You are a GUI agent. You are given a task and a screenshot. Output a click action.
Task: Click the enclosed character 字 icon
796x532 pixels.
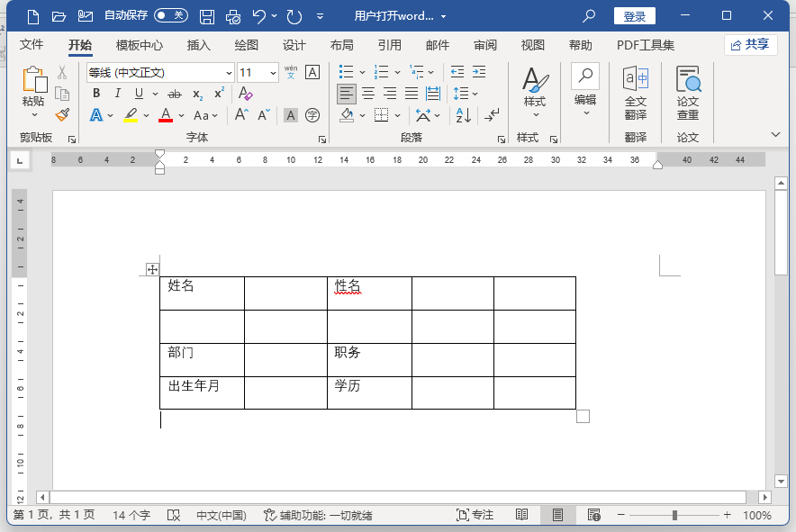312,115
